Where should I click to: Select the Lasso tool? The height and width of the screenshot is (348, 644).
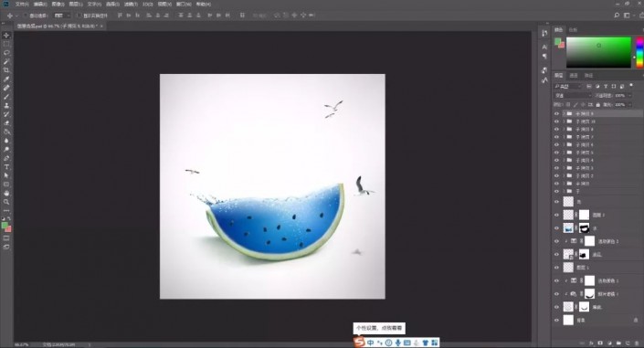6,53
